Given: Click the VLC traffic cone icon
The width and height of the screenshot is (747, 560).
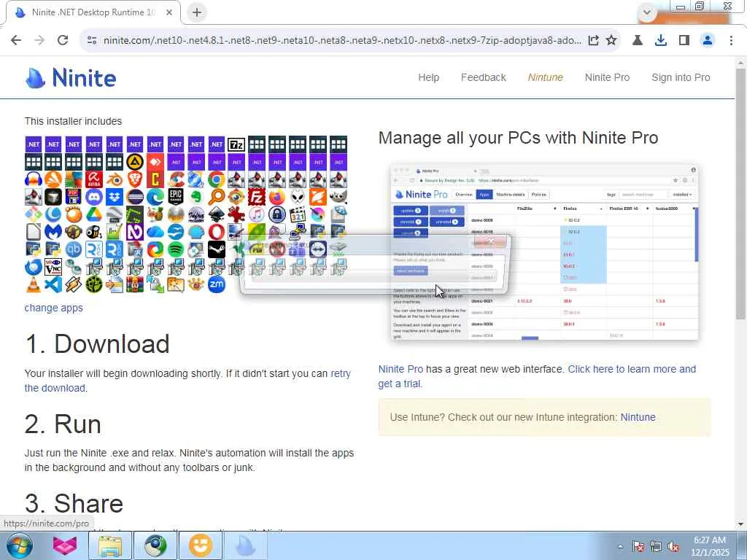Looking at the screenshot, I should [34, 284].
